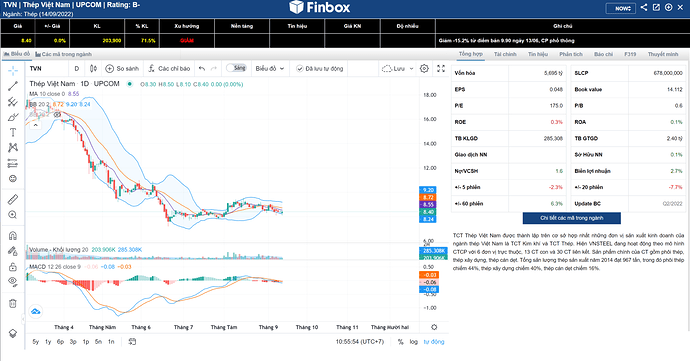Open the D timeframe interval selector

pyautogui.click(x=77, y=69)
